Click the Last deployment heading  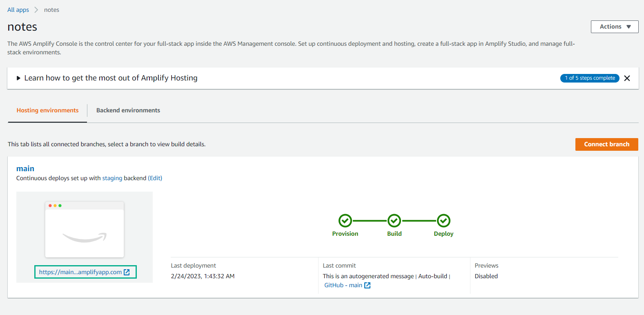pyautogui.click(x=193, y=266)
